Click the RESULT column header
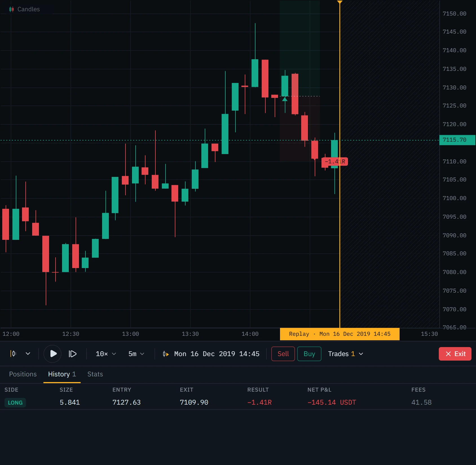Image resolution: width=476 pixels, height=465 pixels. point(258,390)
